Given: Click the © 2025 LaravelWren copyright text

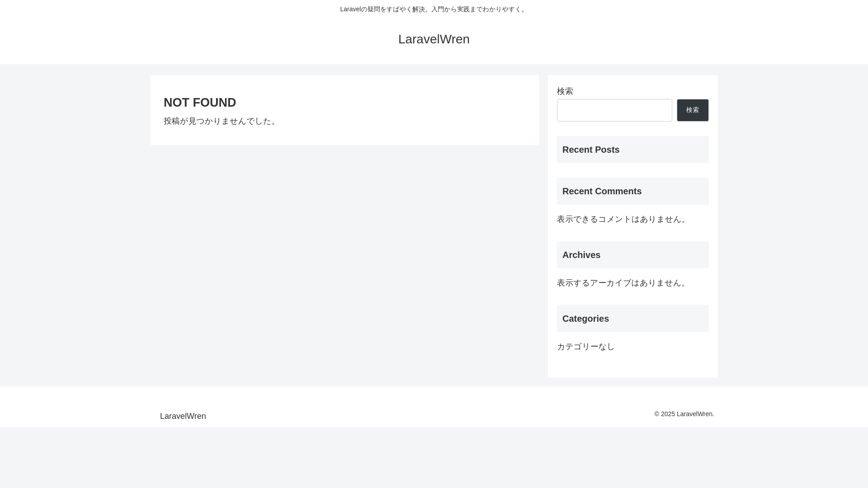Looking at the screenshot, I should [684, 414].
